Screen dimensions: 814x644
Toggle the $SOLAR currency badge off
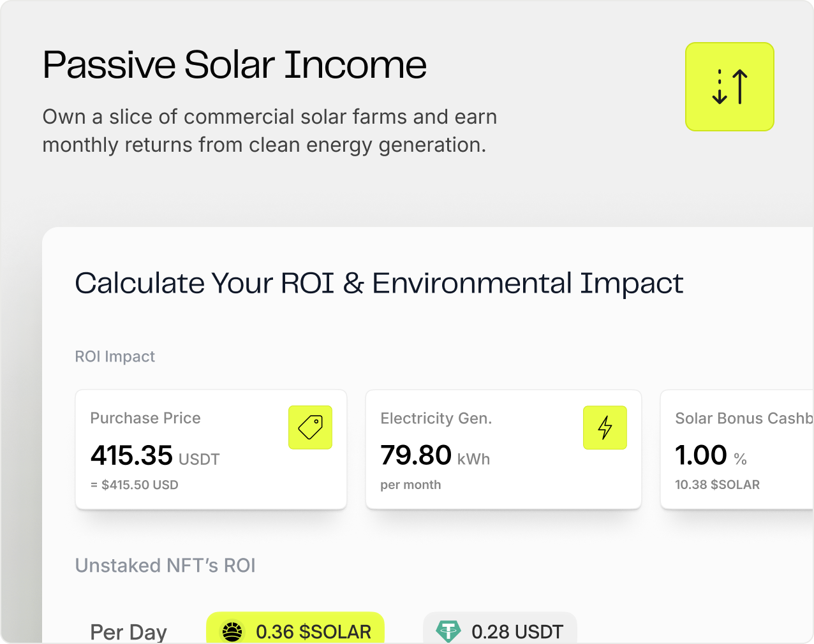pos(295,631)
